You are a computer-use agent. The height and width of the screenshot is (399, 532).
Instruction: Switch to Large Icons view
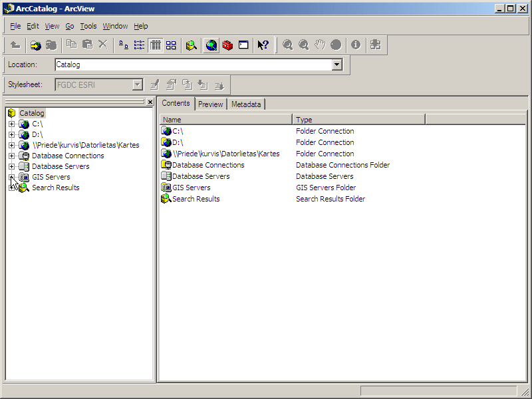(124, 45)
